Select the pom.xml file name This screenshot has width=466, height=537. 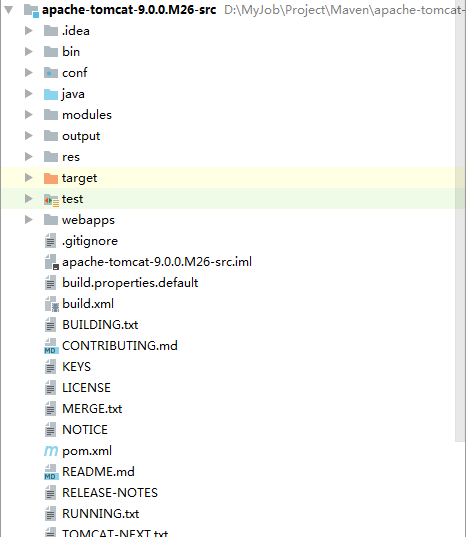tap(87, 451)
